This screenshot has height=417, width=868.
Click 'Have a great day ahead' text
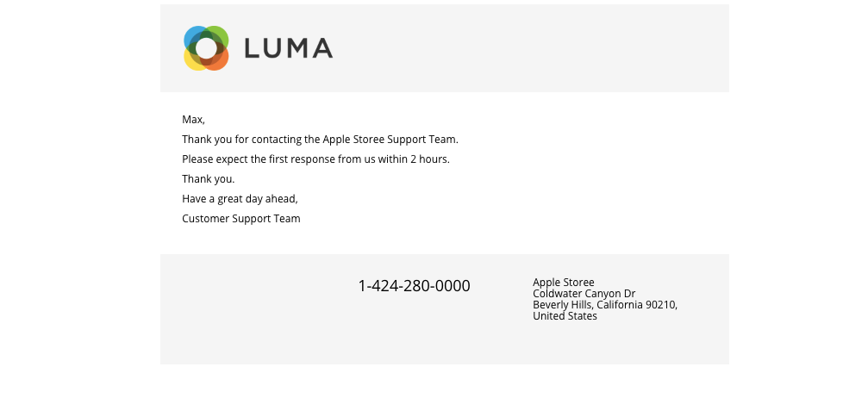[240, 199]
